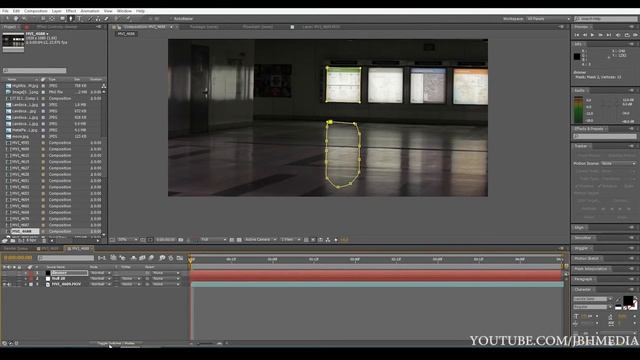Expand the Smoother panel
This screenshot has width=640, height=360.
coord(583,238)
